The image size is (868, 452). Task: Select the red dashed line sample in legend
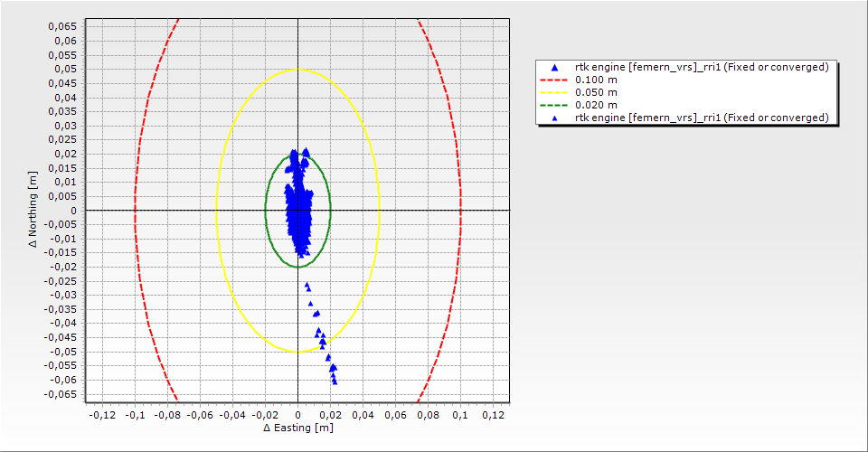point(554,80)
